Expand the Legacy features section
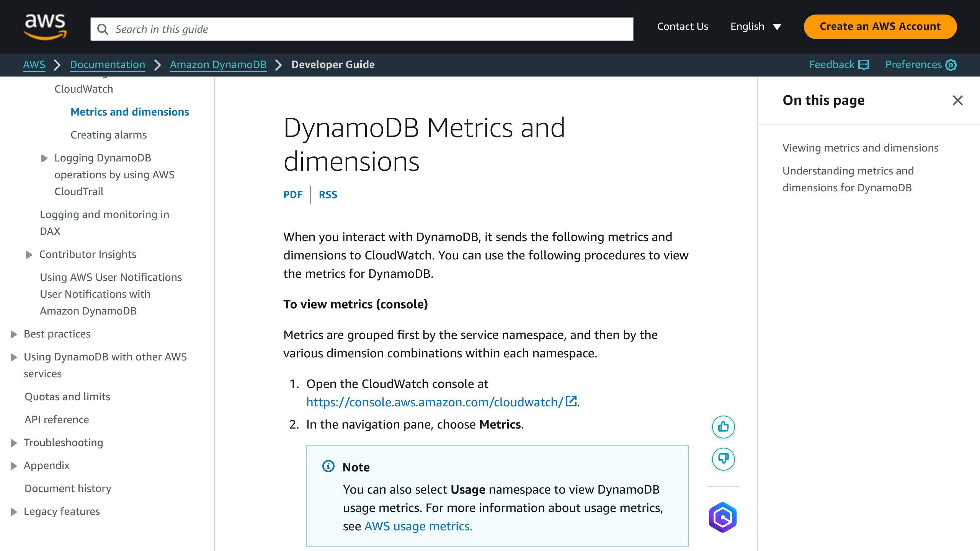This screenshot has height=551, width=980. click(14, 512)
